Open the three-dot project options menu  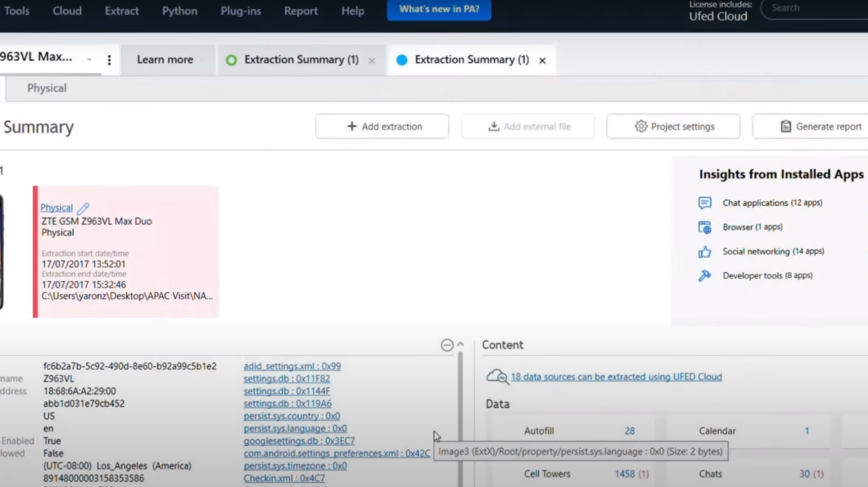click(x=109, y=60)
